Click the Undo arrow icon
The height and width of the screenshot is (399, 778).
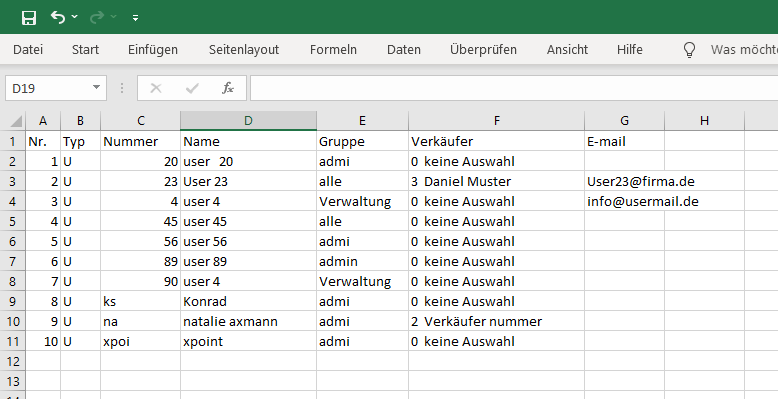(x=58, y=17)
